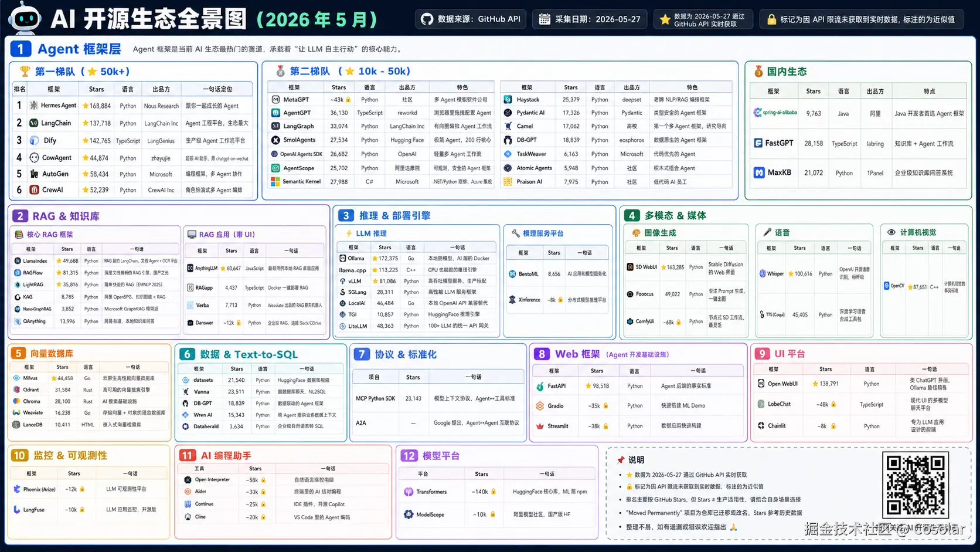The height and width of the screenshot is (552, 980).
Task: Click the FastAPI logo icon
Action: pos(540,387)
